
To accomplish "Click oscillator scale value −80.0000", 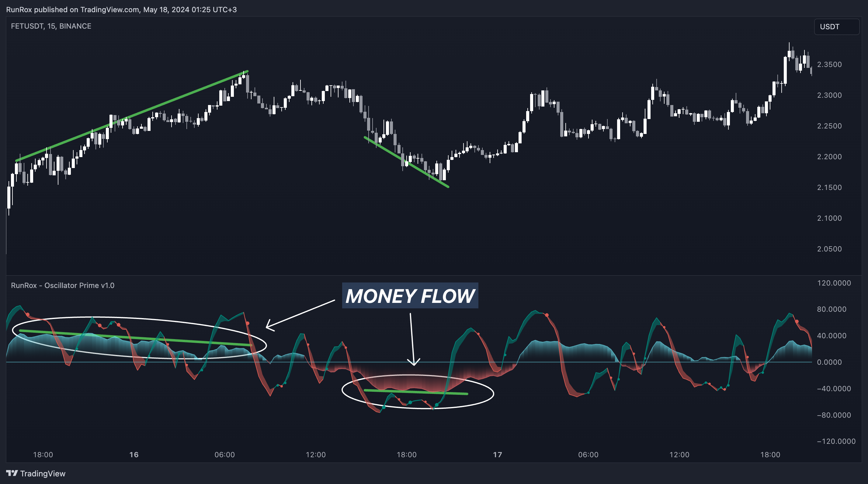I will point(834,415).
